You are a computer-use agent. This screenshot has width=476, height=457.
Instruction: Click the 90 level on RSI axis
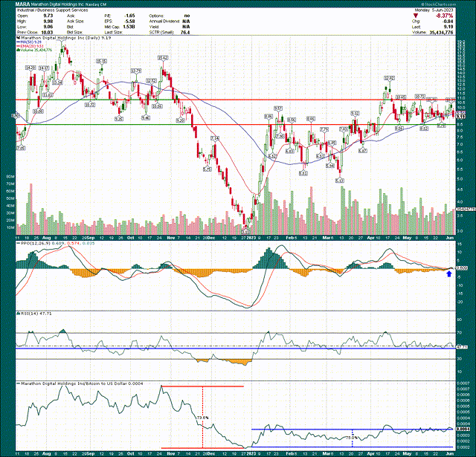[459, 320]
